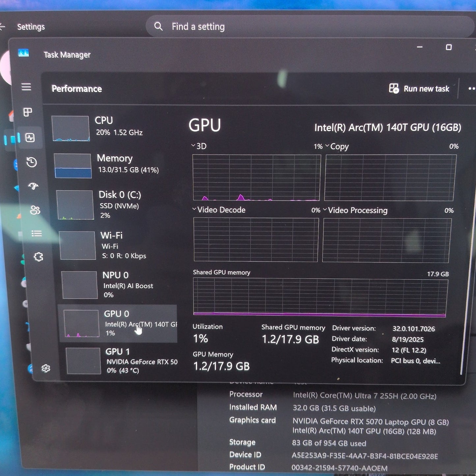The height and width of the screenshot is (476, 476).
Task: Click the CPU mini graph thumbnail
Action: (x=70, y=128)
